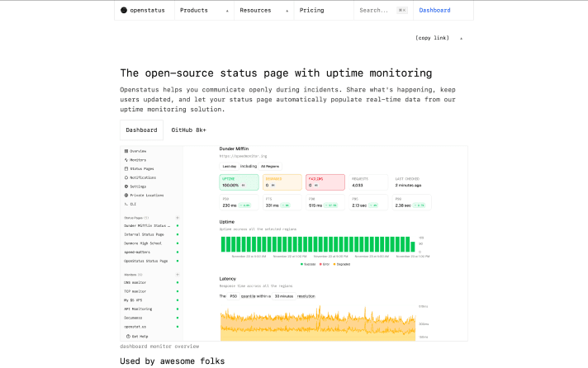
Task: Select the Monitors pulse icon in the sidebar
Action: [x=126, y=160]
